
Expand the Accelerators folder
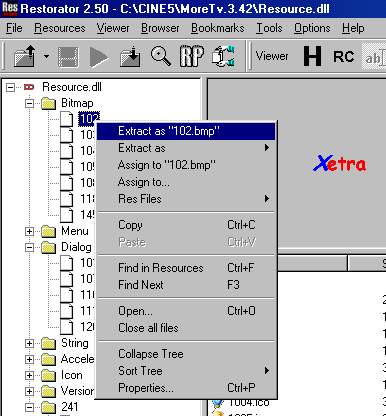(30, 359)
